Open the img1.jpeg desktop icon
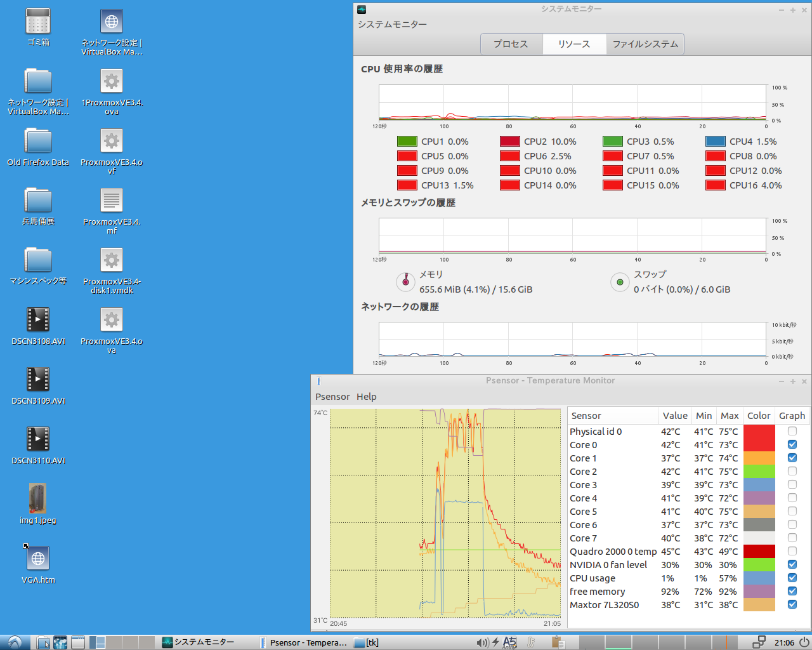This screenshot has height=650, width=812. (38, 499)
